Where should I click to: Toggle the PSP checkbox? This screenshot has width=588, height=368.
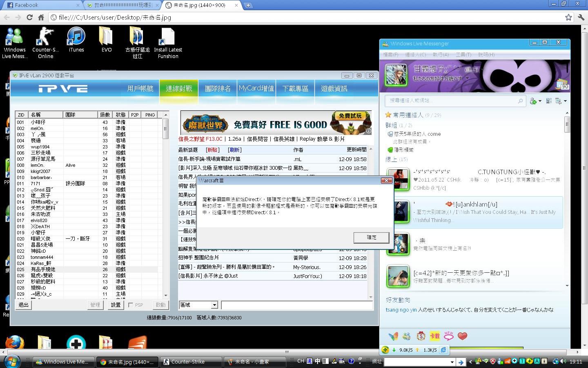point(131,305)
